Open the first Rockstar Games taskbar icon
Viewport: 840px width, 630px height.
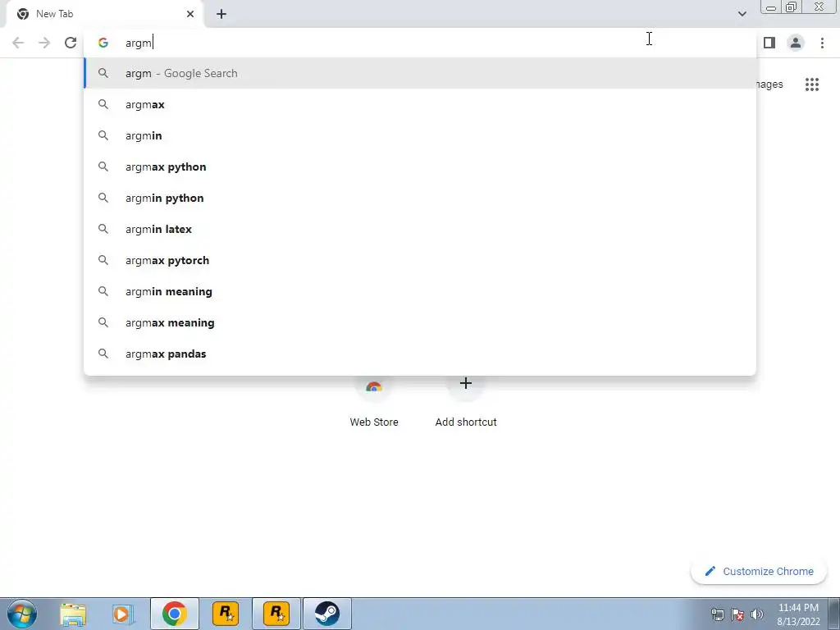pos(226,614)
